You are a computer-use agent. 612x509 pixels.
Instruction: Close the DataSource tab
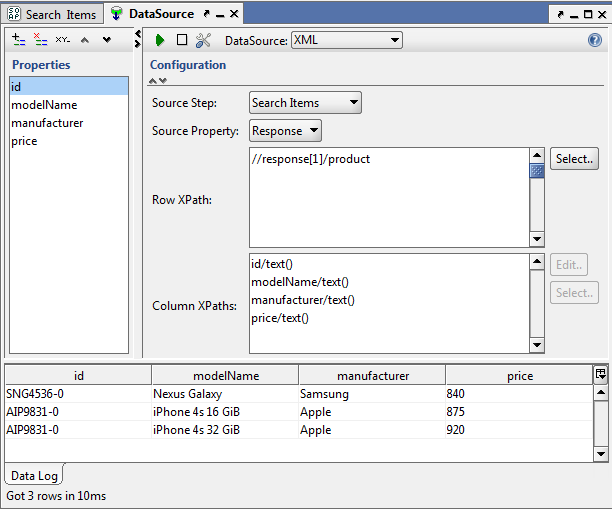click(x=234, y=14)
